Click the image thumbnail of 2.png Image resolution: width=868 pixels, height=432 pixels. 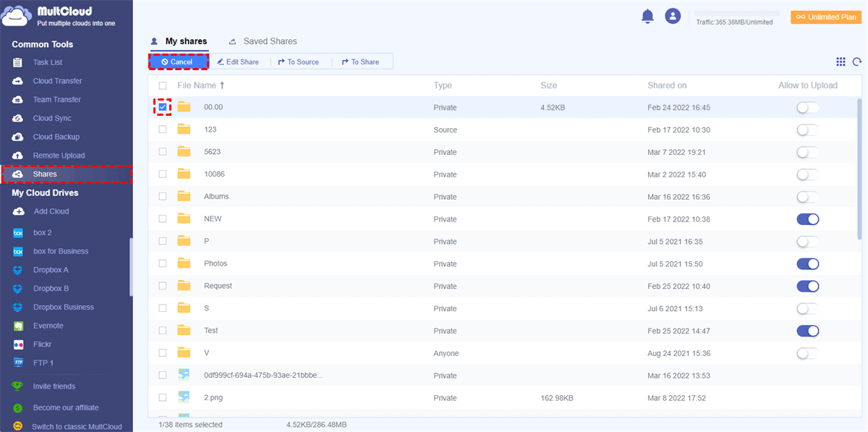point(184,397)
